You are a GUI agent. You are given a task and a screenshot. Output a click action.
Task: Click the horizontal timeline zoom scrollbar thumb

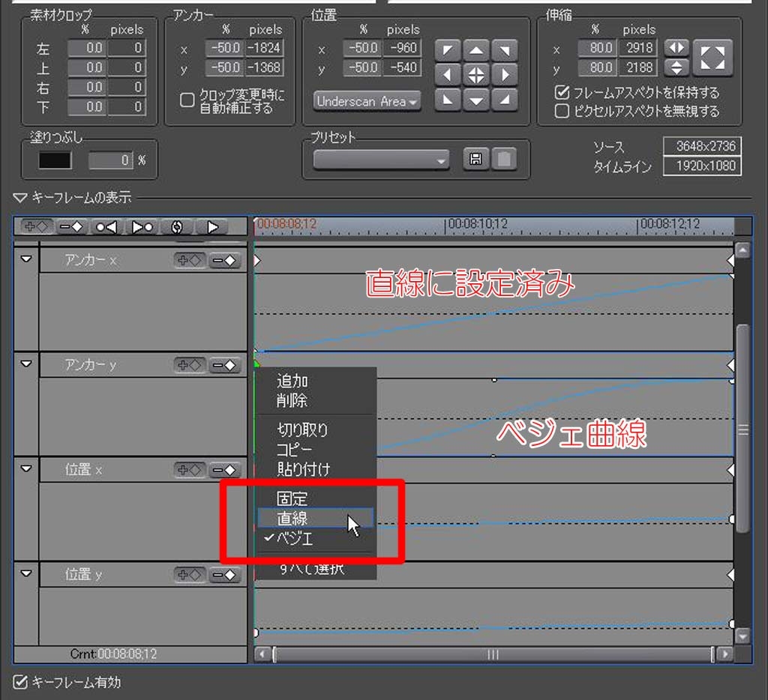pyautogui.click(x=493, y=654)
